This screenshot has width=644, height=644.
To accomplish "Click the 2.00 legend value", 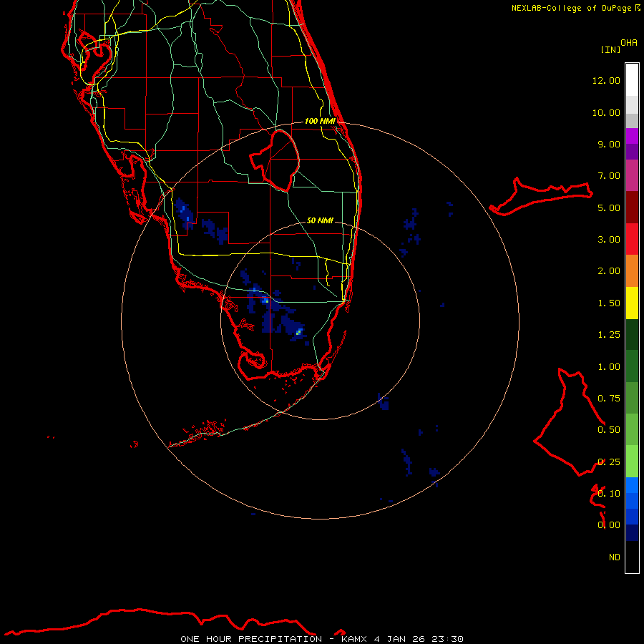I will point(609,271).
